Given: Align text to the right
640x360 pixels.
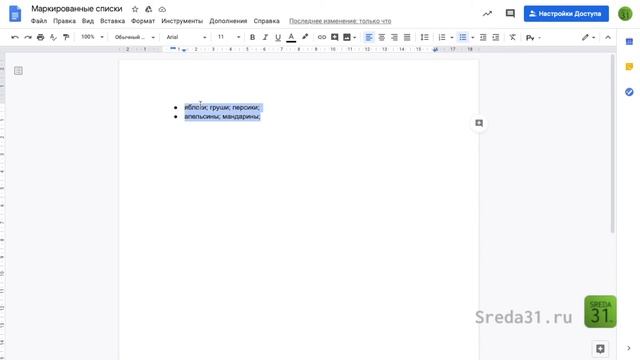Looking at the screenshot, I should (x=394, y=37).
